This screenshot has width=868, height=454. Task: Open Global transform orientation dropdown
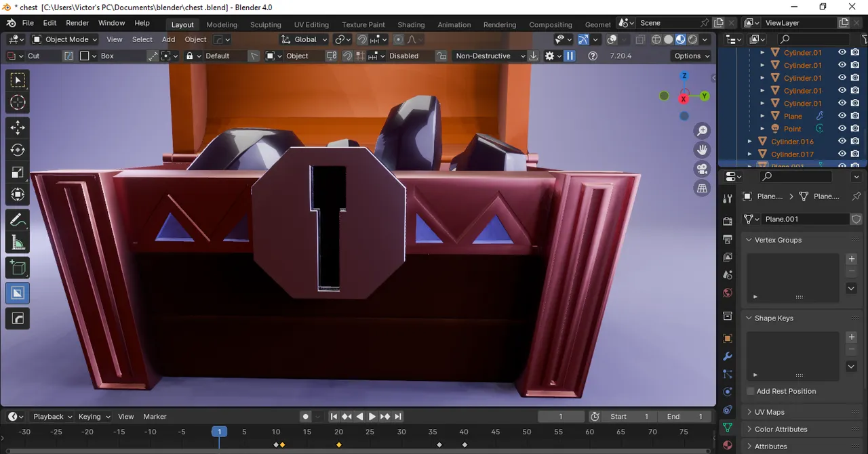click(304, 39)
